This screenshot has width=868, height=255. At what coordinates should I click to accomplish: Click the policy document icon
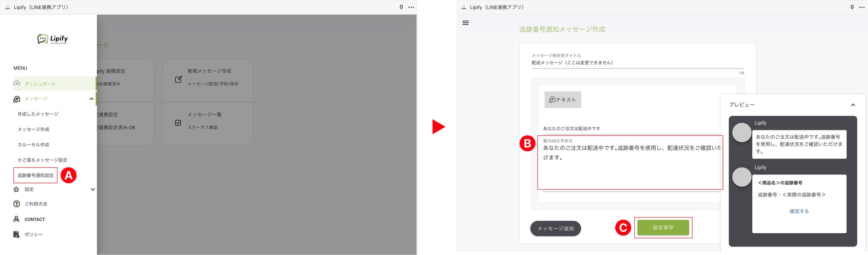pyautogui.click(x=16, y=235)
